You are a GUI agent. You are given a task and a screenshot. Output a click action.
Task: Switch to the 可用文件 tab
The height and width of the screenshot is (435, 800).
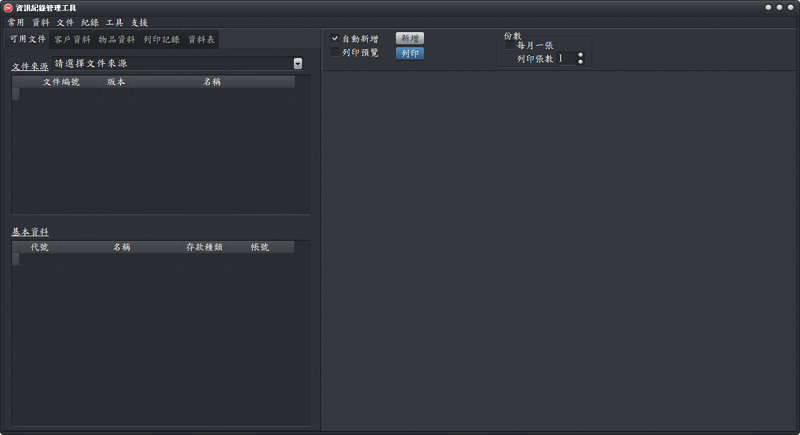coord(28,39)
